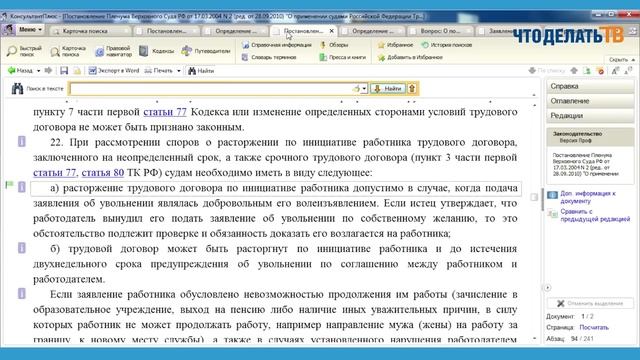Switch to Карточка поиска tab
Screen dimensions: 640x360
89,31
